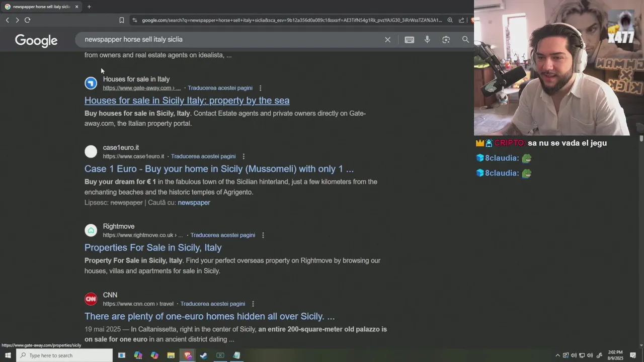Click the CNN site favicon
This screenshot has height=362, width=644.
coord(91,299)
